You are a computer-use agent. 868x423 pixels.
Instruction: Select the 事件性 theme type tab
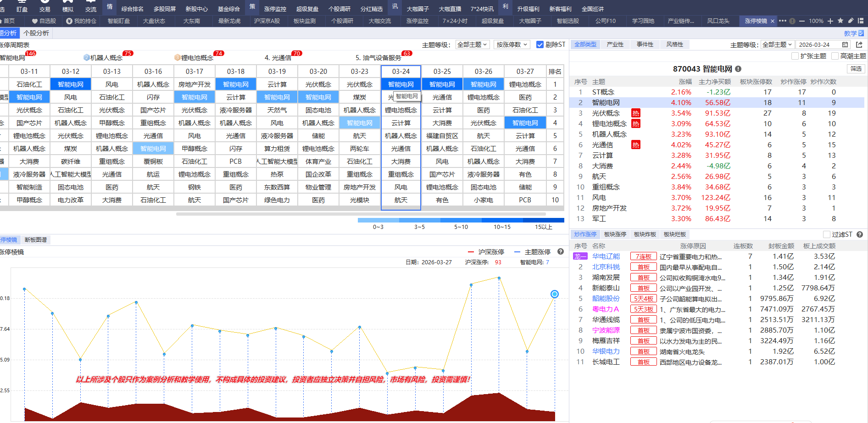click(645, 45)
